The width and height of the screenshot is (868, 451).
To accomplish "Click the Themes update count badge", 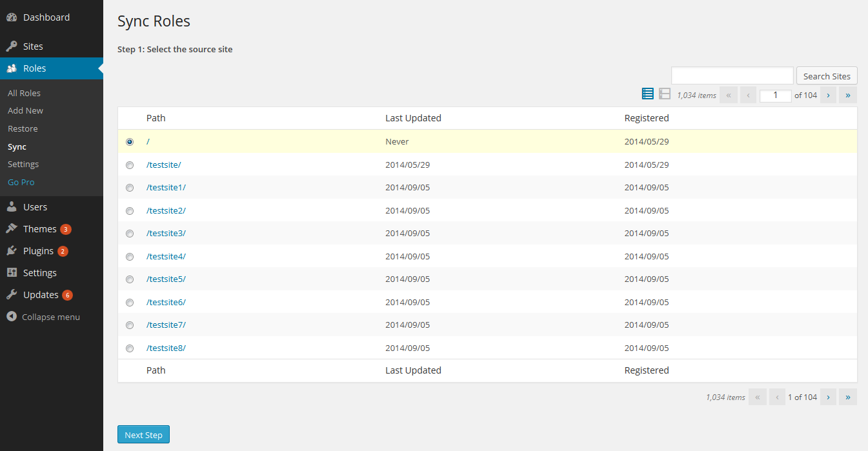I will tap(66, 229).
